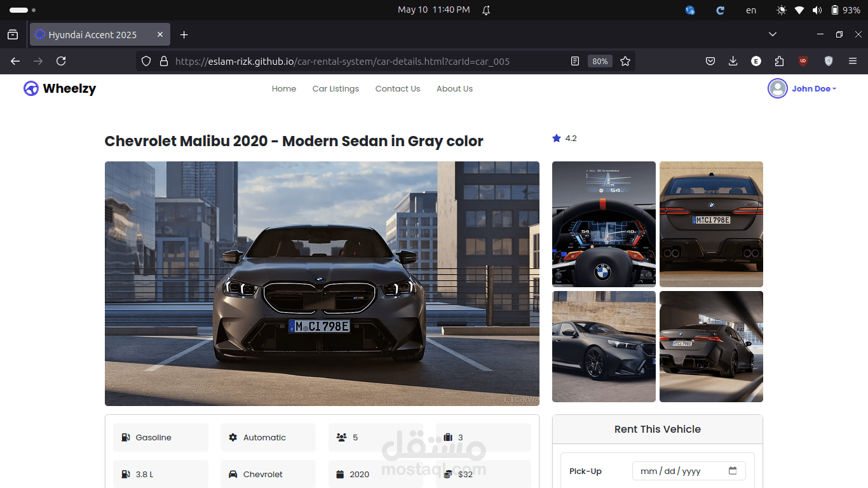Go back to the previous page
The image size is (868, 488).
pos(15,61)
